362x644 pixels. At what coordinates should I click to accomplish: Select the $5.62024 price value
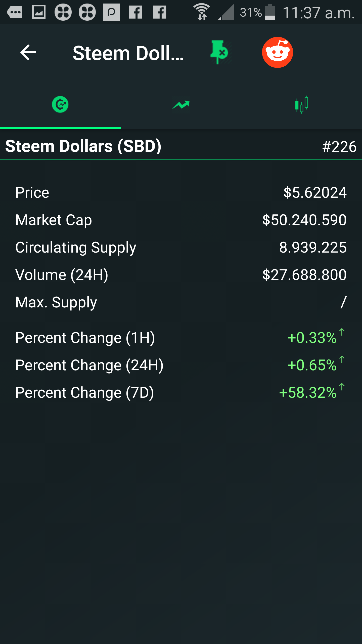315,193
